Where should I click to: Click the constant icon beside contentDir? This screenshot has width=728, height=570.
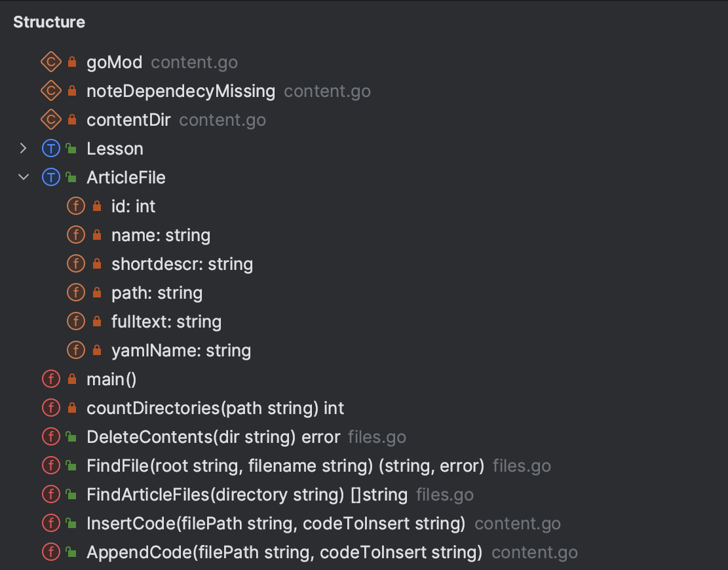pyautogui.click(x=52, y=119)
